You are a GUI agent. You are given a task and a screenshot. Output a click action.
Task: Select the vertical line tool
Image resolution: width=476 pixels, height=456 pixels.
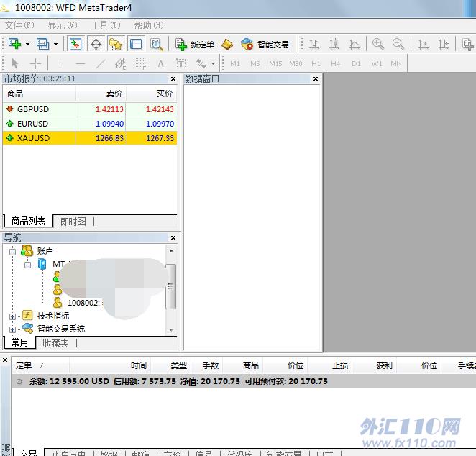coord(60,63)
